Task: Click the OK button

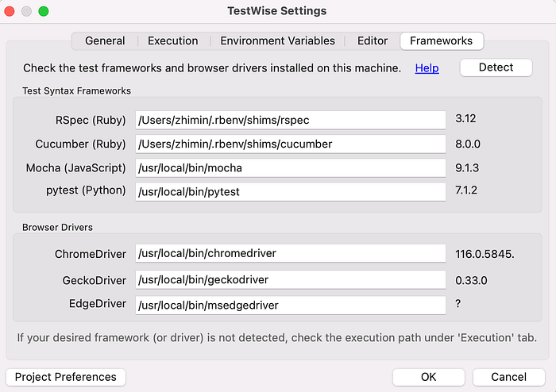Action: pyautogui.click(x=428, y=377)
